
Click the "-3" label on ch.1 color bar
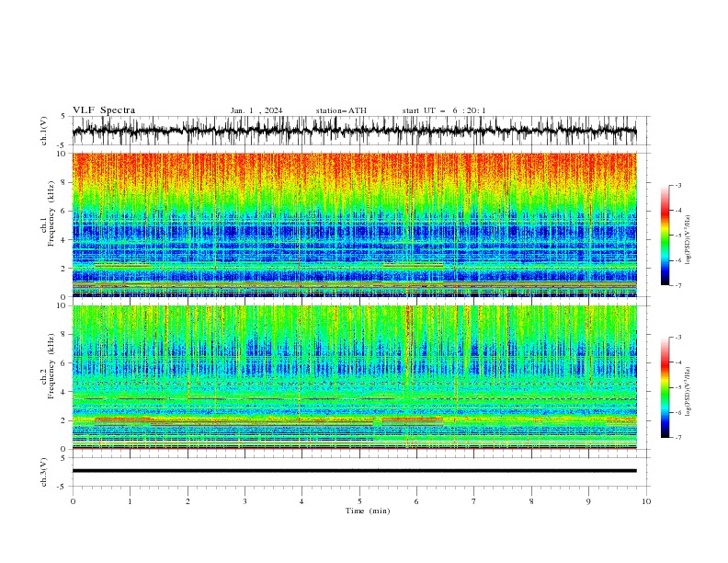(678, 185)
